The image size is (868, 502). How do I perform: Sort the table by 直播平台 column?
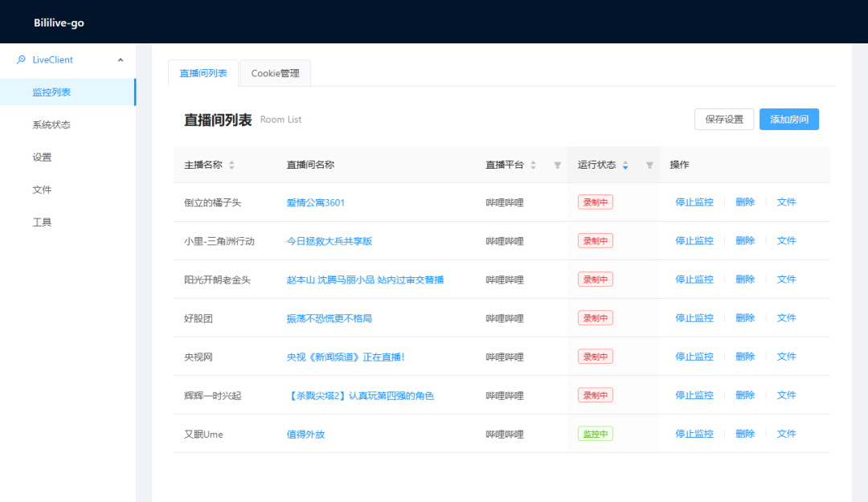(533, 165)
